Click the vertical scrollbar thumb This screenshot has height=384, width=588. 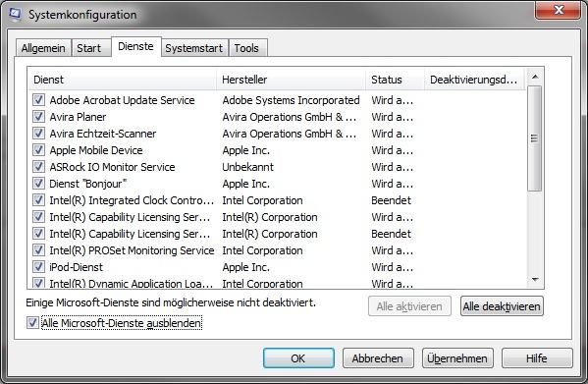point(534,138)
